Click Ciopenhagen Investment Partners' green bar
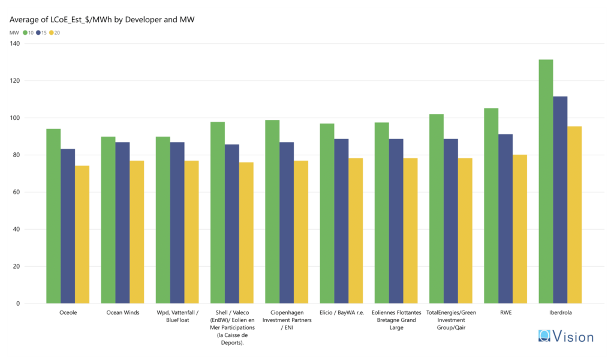614x364 pixels. pos(272,212)
